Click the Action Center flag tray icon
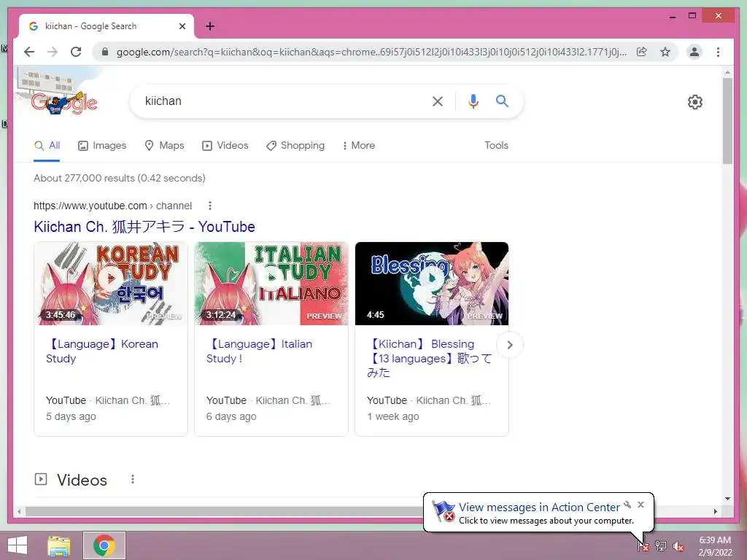The image size is (747, 560). (x=643, y=546)
